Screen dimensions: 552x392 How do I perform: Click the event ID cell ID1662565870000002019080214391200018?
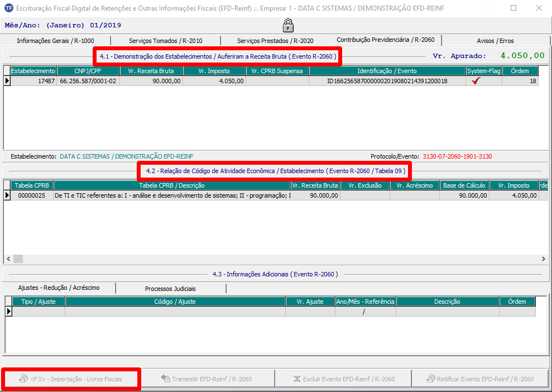click(387, 81)
